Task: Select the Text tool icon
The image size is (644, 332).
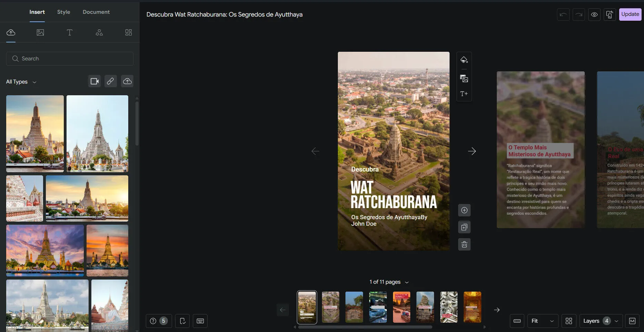Action: [69, 32]
